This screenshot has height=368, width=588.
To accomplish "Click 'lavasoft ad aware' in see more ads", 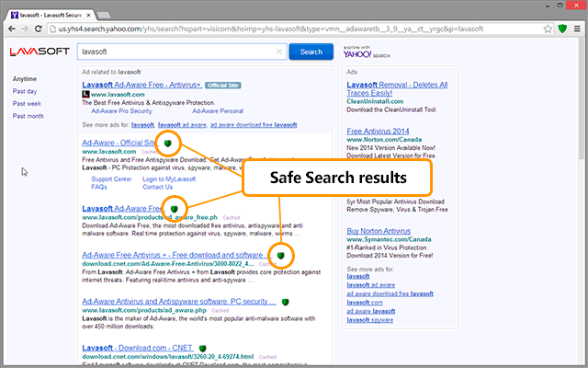I will point(182,125).
